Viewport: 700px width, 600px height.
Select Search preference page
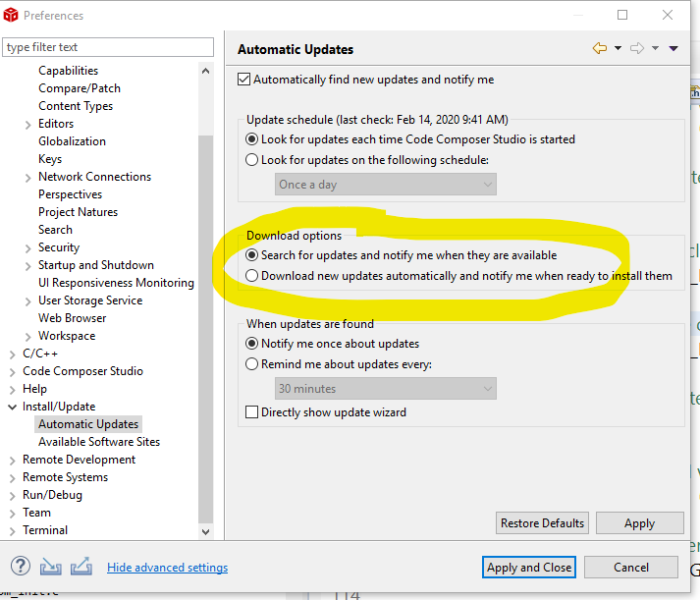55,230
